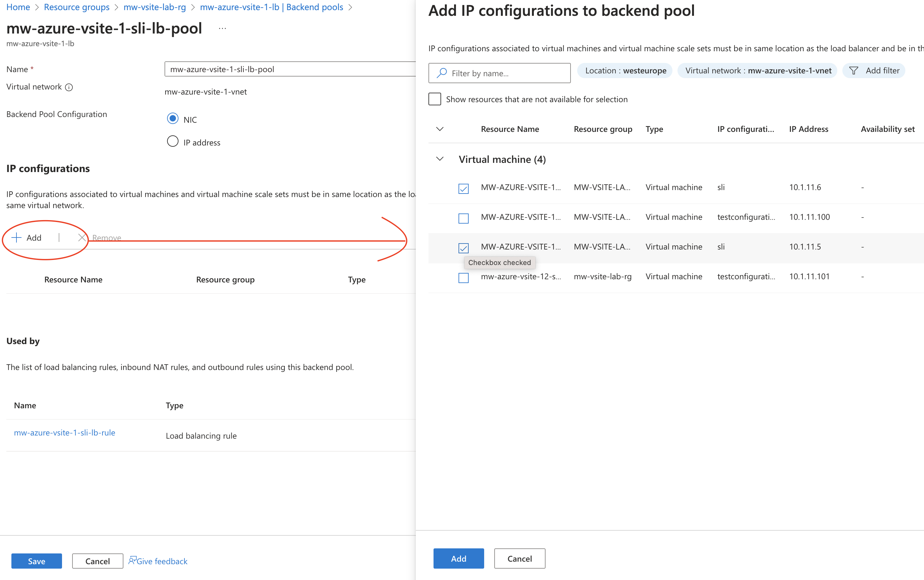Click inside the Filter by name field
Viewport: 924px width, 580px height.
(499, 73)
